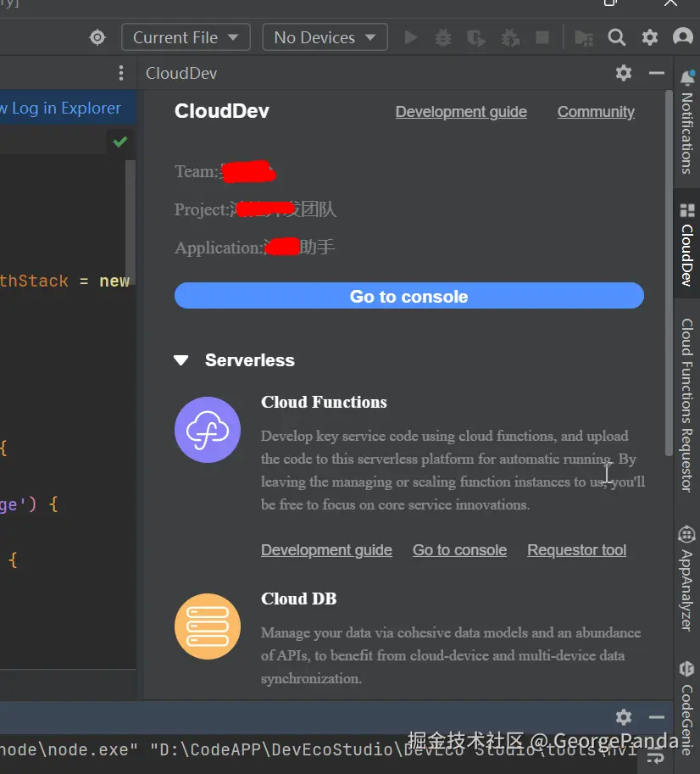Hide the CloudDev panel with minus icon

pos(657,73)
